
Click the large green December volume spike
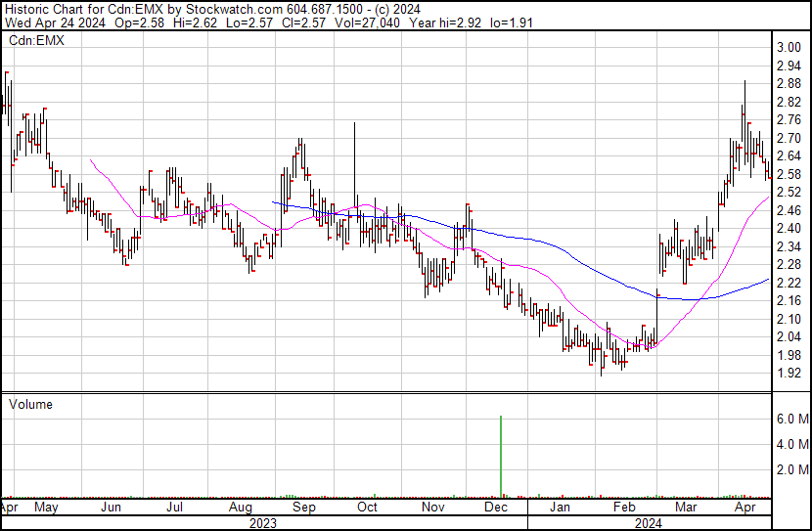click(x=501, y=455)
